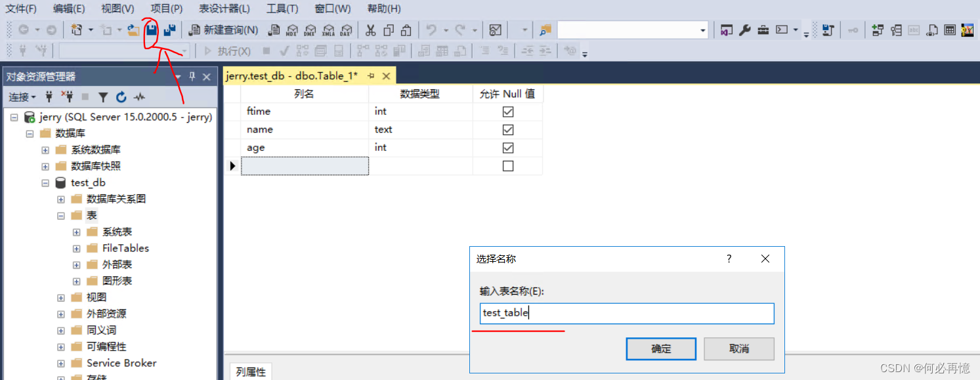Pin the Table_1 document tab
This screenshot has height=380, width=980.
pos(371,76)
